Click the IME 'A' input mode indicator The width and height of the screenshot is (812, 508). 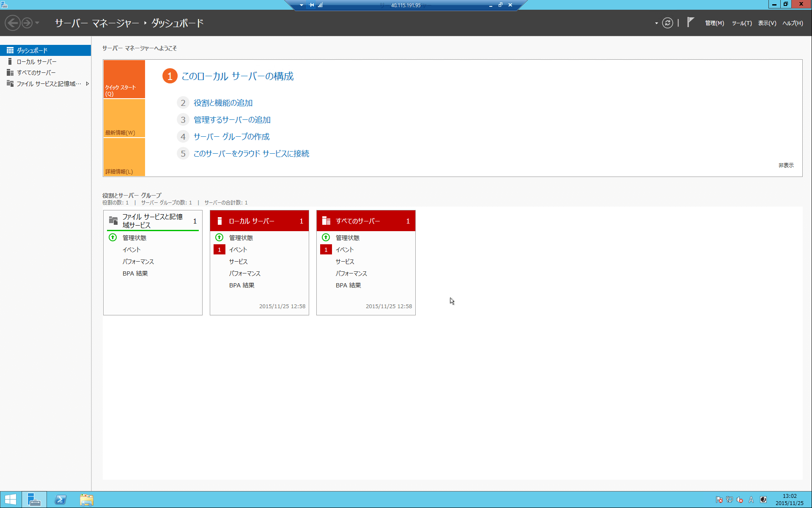coord(751,500)
